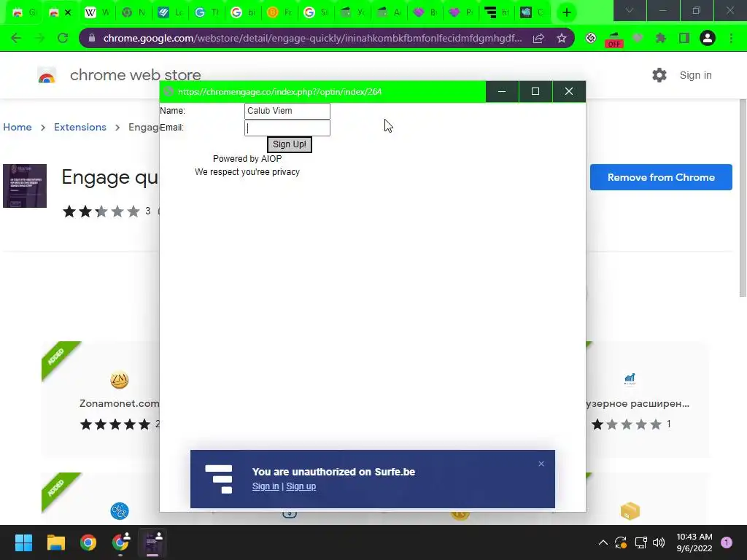Click Sign in link on Surfe.be banner
Screen dimensions: 747x560
pos(266,486)
